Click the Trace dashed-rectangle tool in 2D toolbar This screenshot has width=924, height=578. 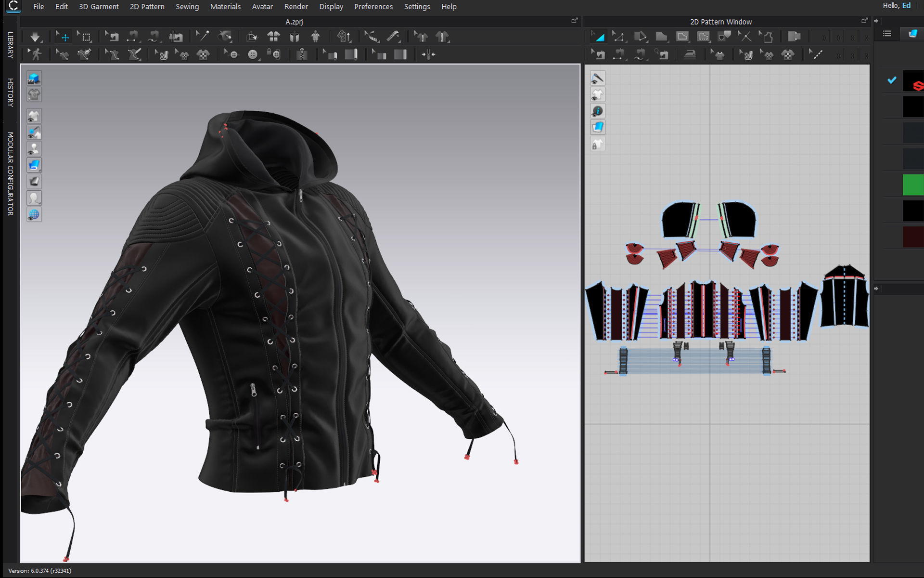coord(703,37)
